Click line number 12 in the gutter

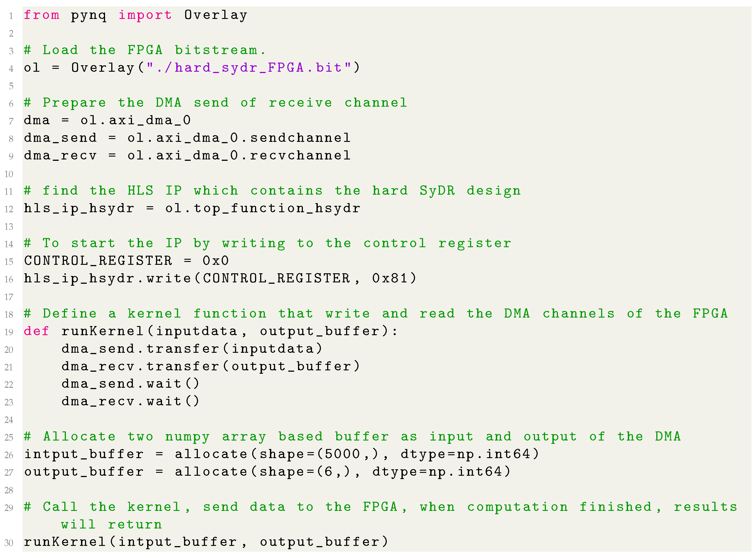9,209
